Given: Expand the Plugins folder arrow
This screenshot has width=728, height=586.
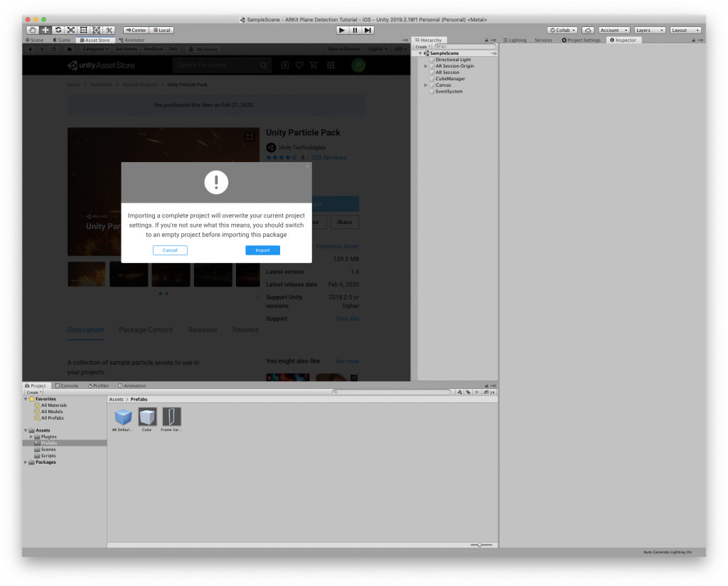Looking at the screenshot, I should tap(31, 437).
